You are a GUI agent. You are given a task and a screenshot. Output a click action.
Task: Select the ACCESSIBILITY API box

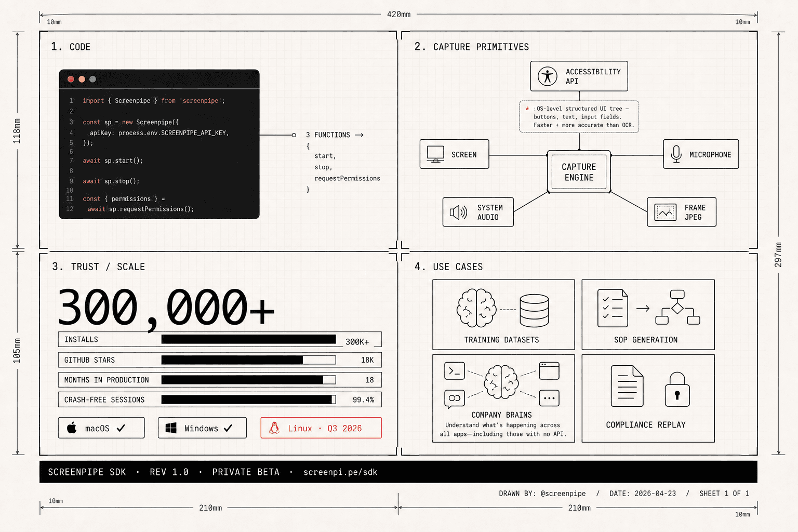pos(579,76)
